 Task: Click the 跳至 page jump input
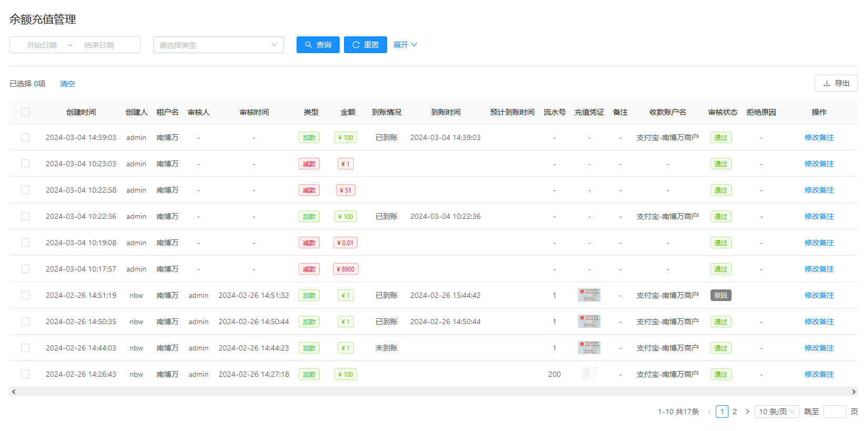click(x=834, y=412)
